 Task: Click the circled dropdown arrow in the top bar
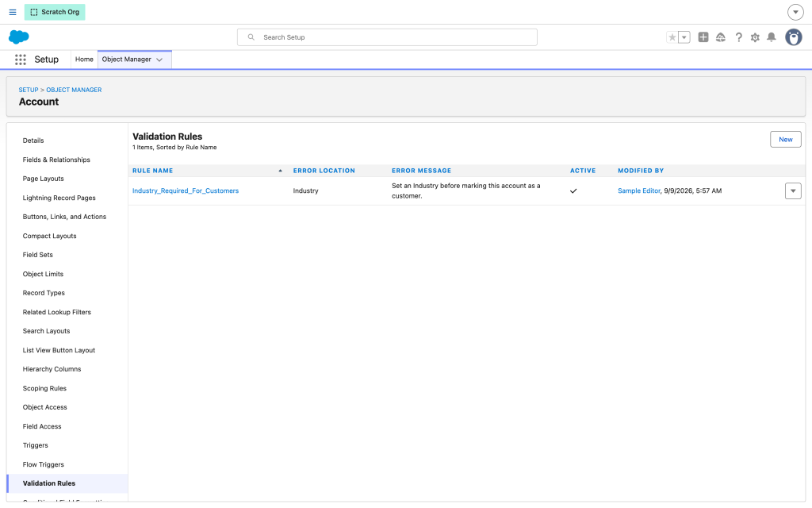[795, 12]
